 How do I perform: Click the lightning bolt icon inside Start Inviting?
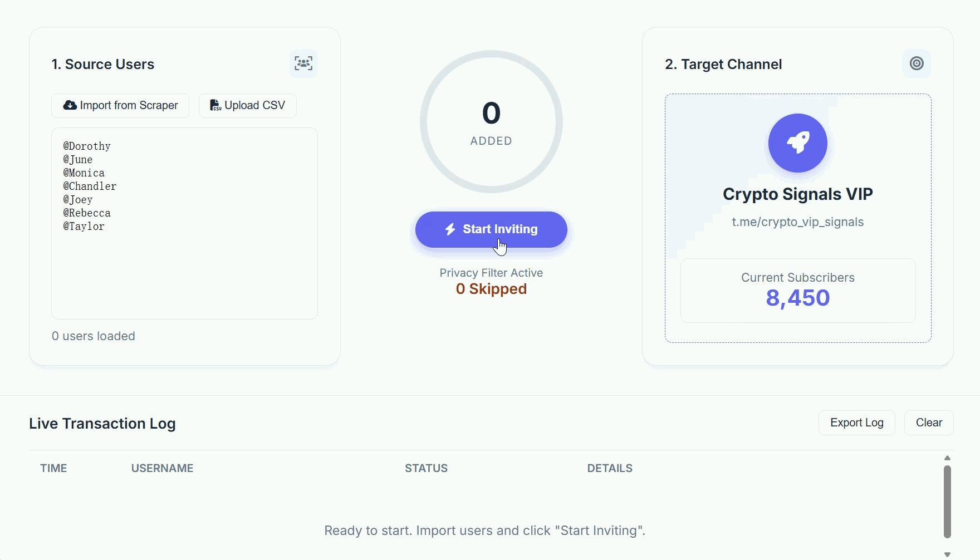[450, 229]
